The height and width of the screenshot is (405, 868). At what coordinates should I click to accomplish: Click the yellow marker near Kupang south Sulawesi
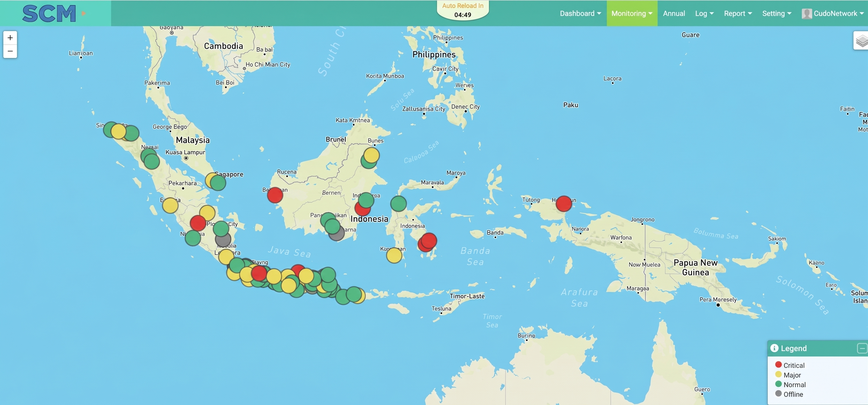coord(394,255)
